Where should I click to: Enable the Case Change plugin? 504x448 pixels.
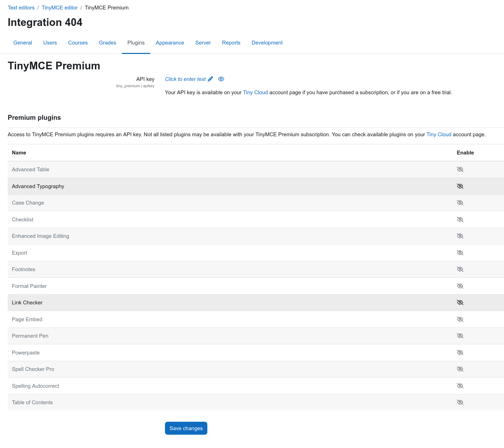460,203
